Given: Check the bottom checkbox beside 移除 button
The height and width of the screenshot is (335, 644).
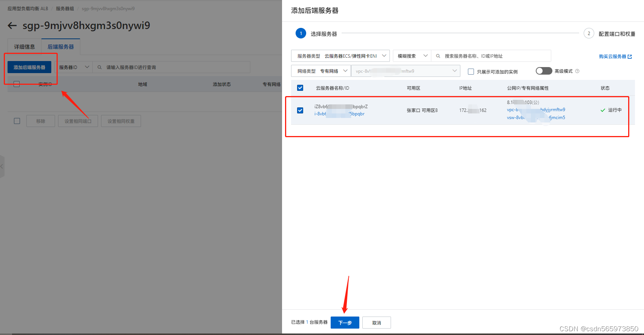Looking at the screenshot, I should point(17,121).
